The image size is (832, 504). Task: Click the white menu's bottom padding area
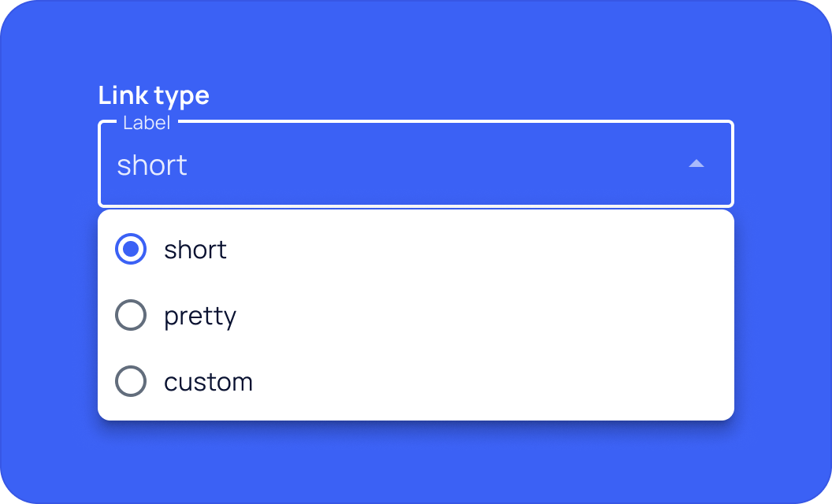coord(416,413)
